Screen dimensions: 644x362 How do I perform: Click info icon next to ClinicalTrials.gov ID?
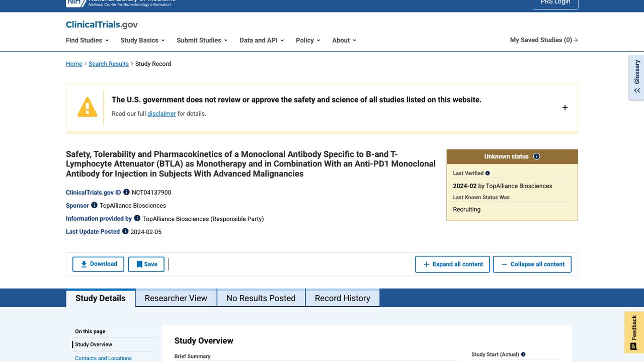(x=127, y=192)
